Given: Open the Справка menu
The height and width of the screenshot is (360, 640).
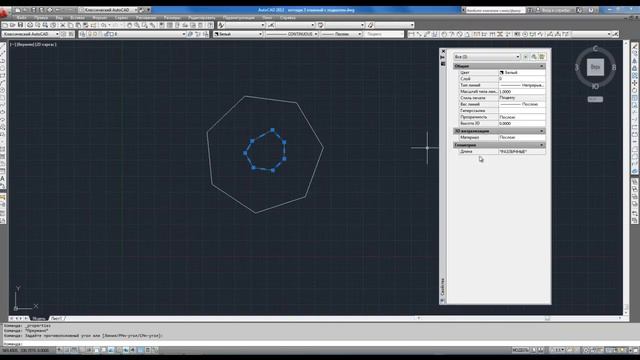Looking at the screenshot, I should 288,18.
